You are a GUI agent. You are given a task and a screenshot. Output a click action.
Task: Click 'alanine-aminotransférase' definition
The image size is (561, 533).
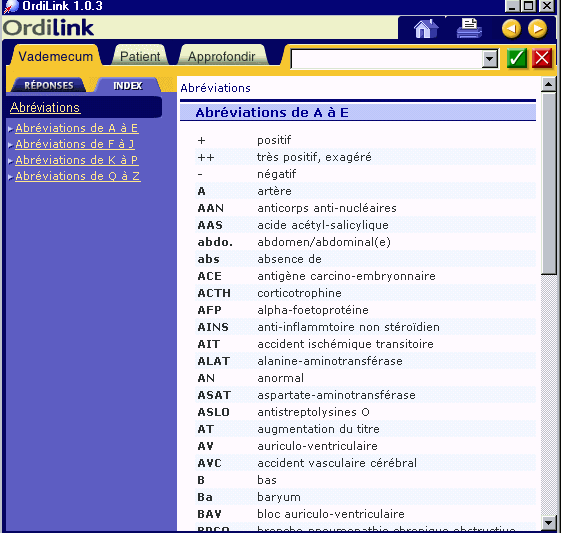pyautogui.click(x=330, y=361)
